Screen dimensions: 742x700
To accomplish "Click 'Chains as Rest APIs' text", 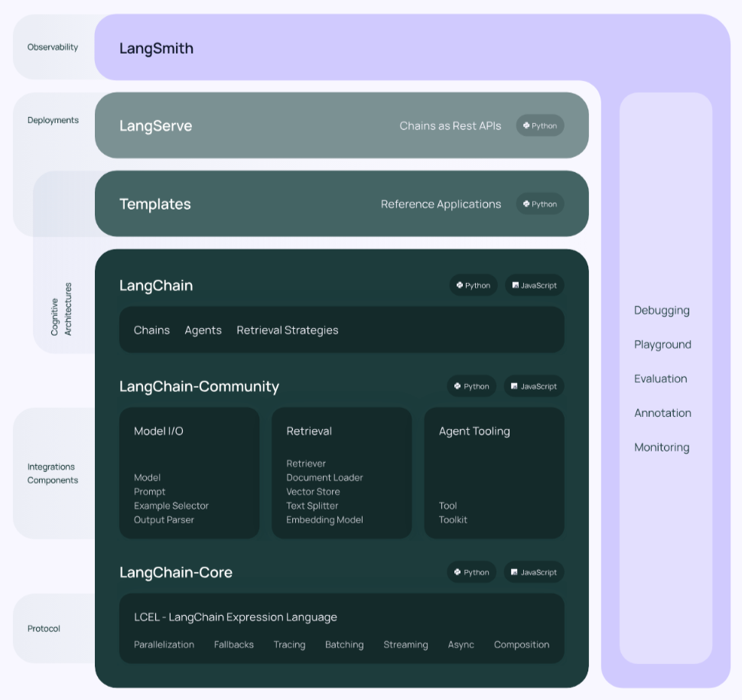I will (450, 126).
